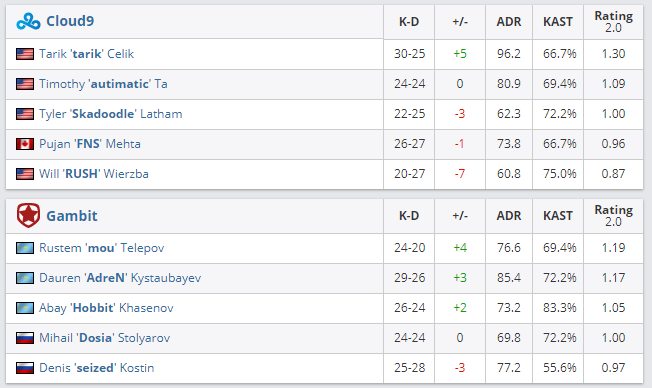652x388 pixels.
Task: Open Denis 'seized' Kostin profile
Action: pos(96,368)
